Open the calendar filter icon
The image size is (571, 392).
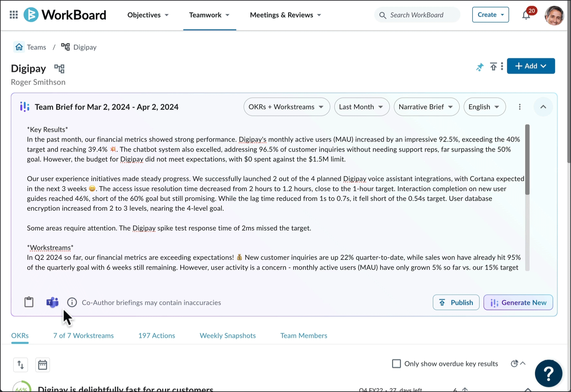43,365
